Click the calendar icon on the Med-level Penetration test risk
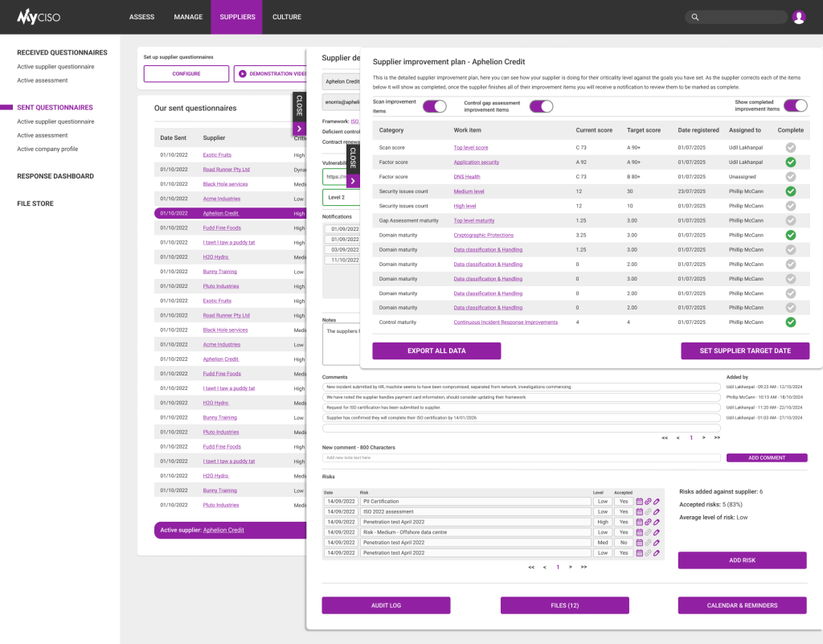Viewport: 823px width, 644px height. click(x=640, y=542)
